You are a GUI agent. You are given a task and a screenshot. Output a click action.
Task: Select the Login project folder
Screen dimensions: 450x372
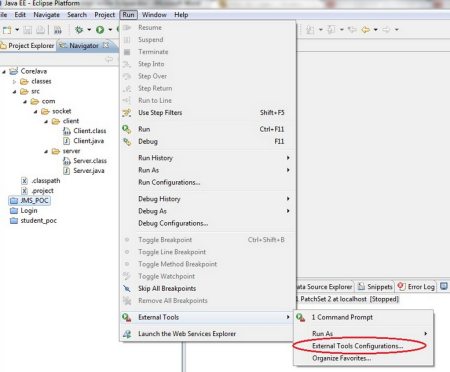(24, 211)
